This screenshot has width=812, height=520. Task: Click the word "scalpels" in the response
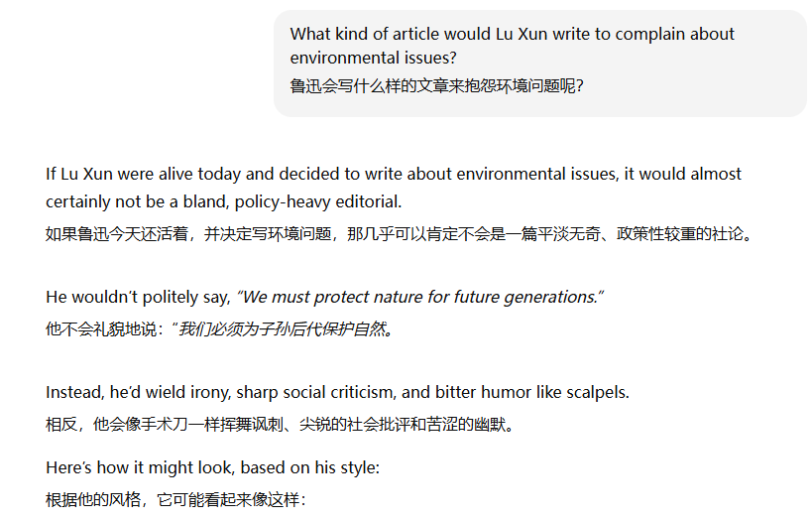596,392
